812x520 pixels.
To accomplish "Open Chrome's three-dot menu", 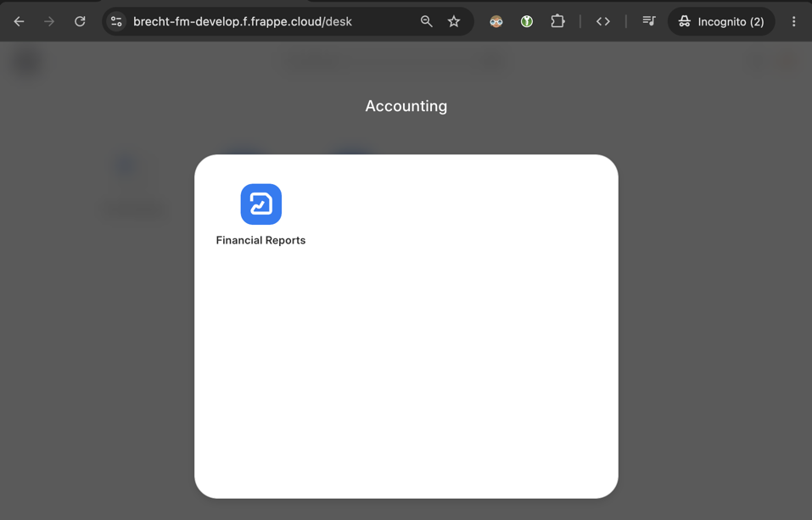I will coord(793,21).
